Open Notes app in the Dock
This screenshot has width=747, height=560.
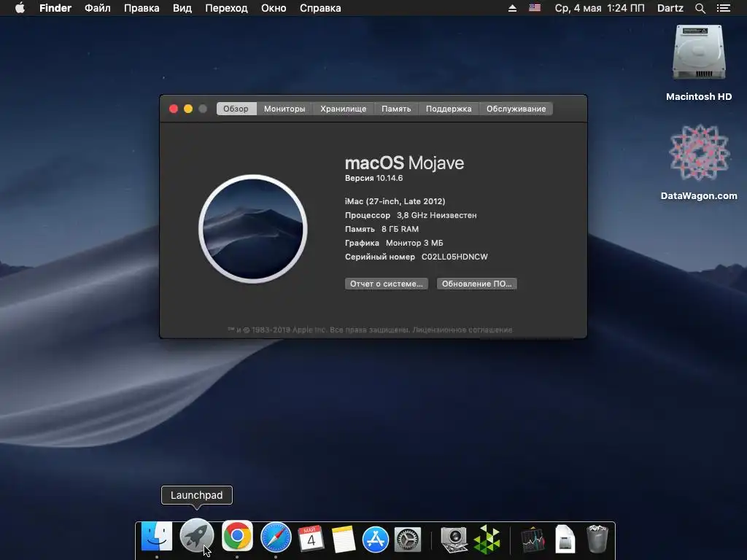pos(343,539)
